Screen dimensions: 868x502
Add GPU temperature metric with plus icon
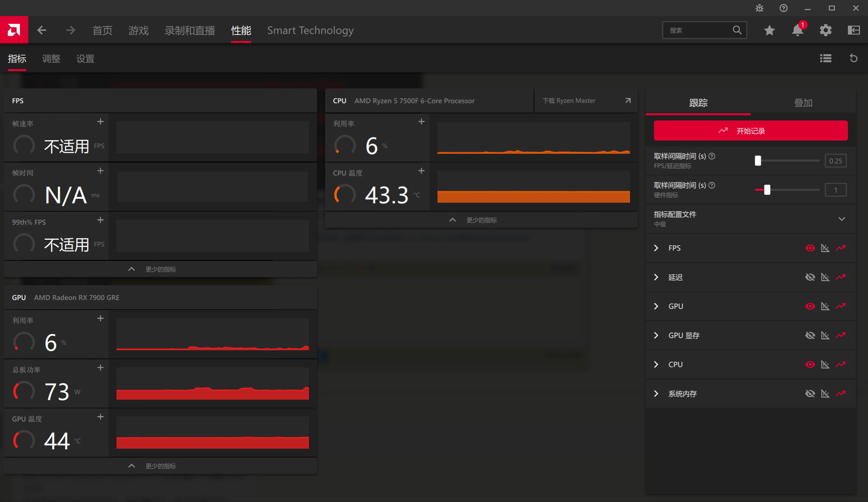pos(100,417)
